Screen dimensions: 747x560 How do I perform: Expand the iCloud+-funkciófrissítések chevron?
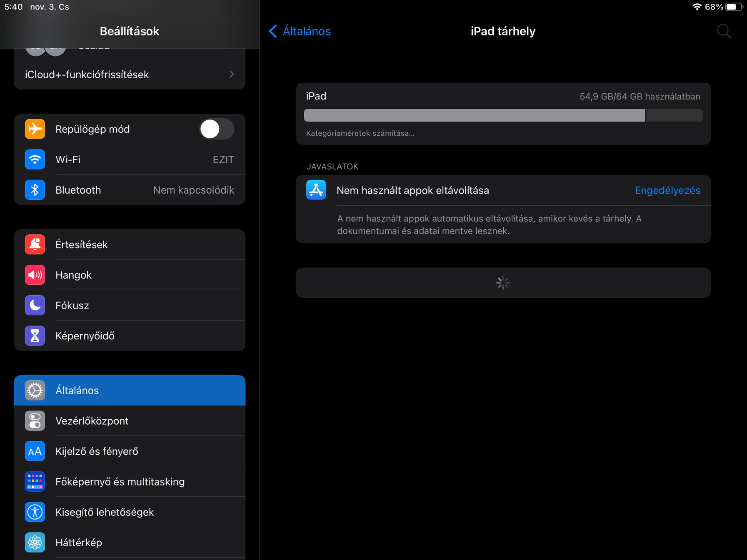click(232, 74)
